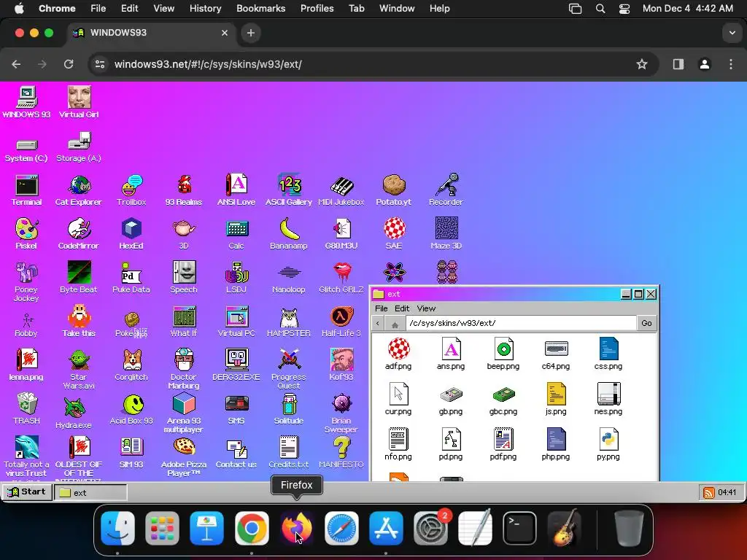Open the MANIFESTO icon
The image size is (747, 560).
(341, 452)
